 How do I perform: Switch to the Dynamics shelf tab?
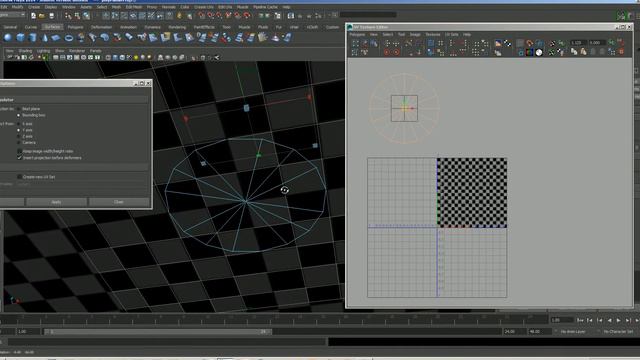[x=152, y=27]
